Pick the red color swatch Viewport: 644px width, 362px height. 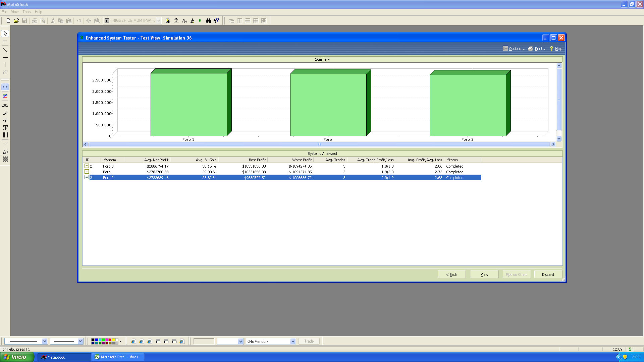(x=110, y=340)
